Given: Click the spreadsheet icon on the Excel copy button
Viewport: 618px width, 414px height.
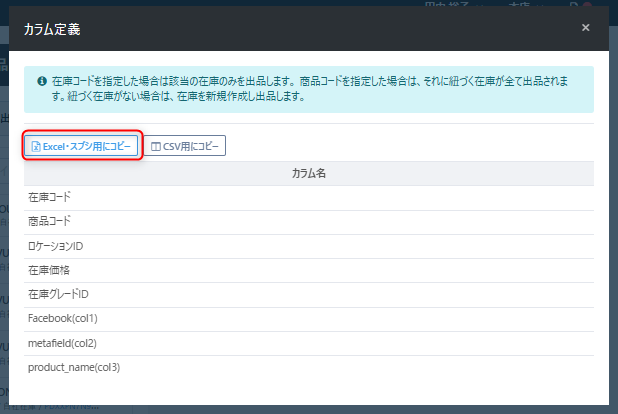Looking at the screenshot, I should pyautogui.click(x=35, y=147).
